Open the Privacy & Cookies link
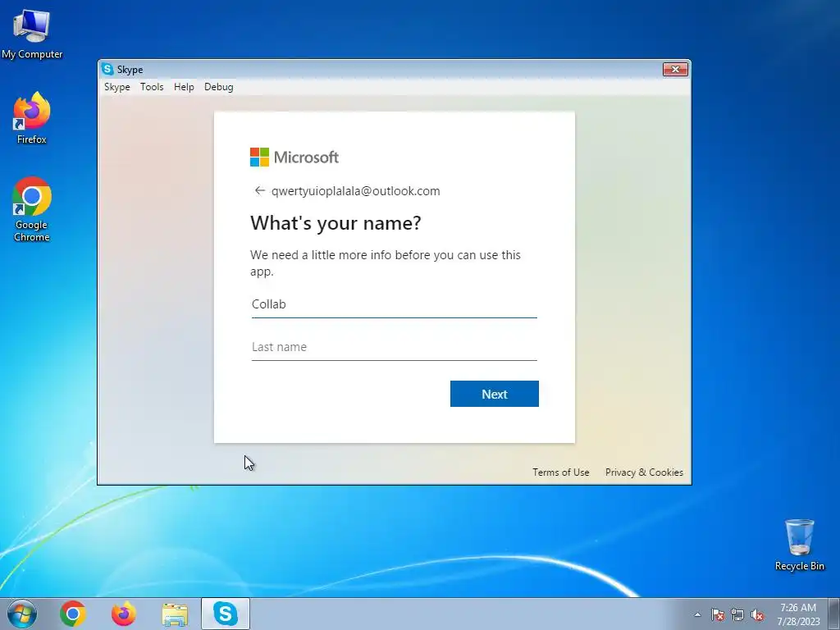The image size is (840, 630). pos(644,472)
